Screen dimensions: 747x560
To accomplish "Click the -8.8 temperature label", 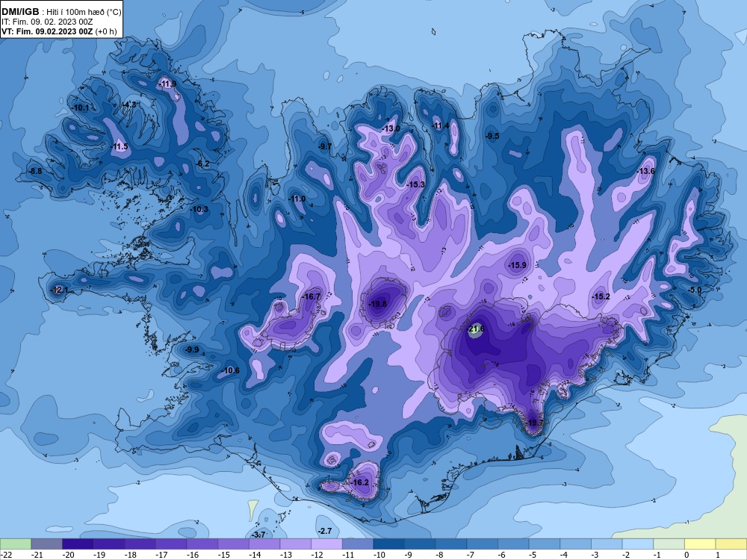I will click(x=35, y=172).
